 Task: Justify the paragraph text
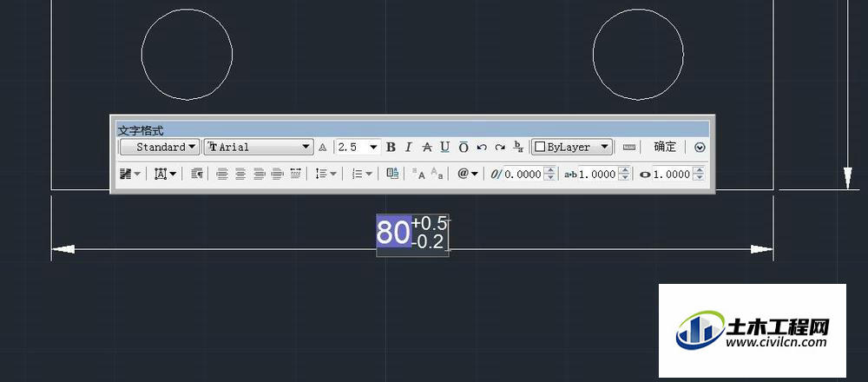pyautogui.click(x=278, y=174)
